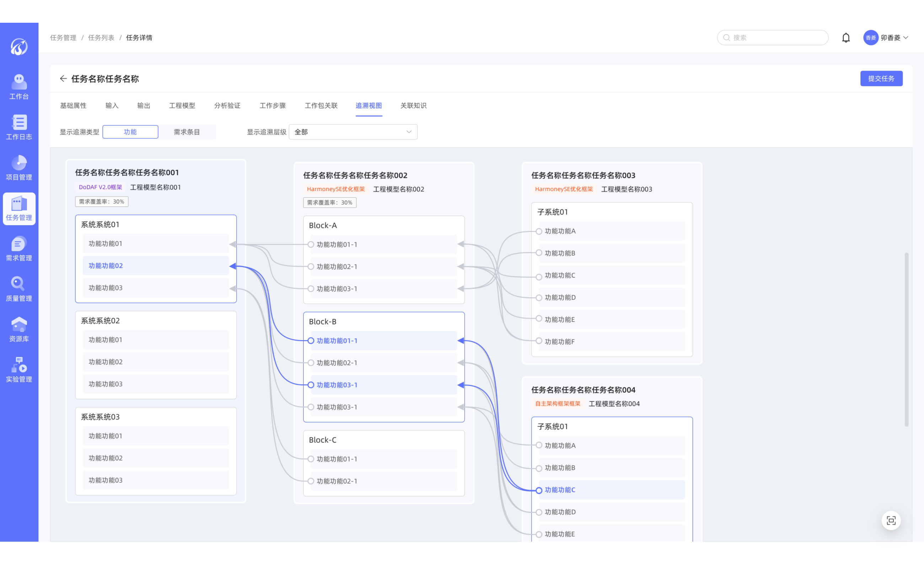Open the 任务管理 sidebar icon
The height and width of the screenshot is (574, 924).
point(19,209)
